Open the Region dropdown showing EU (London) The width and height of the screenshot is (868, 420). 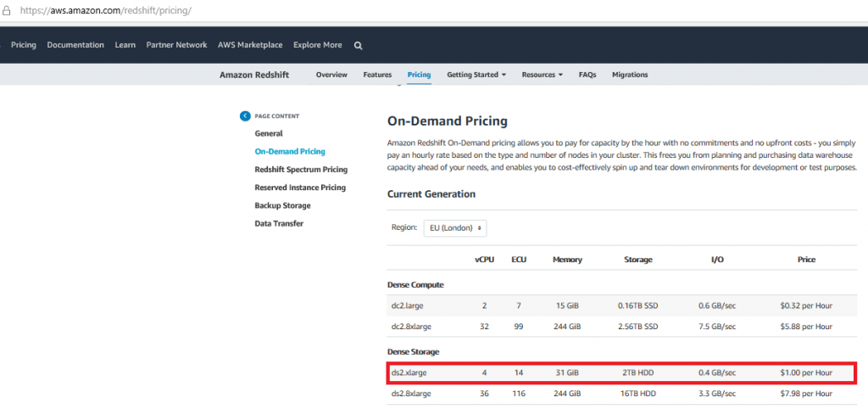[x=455, y=227]
